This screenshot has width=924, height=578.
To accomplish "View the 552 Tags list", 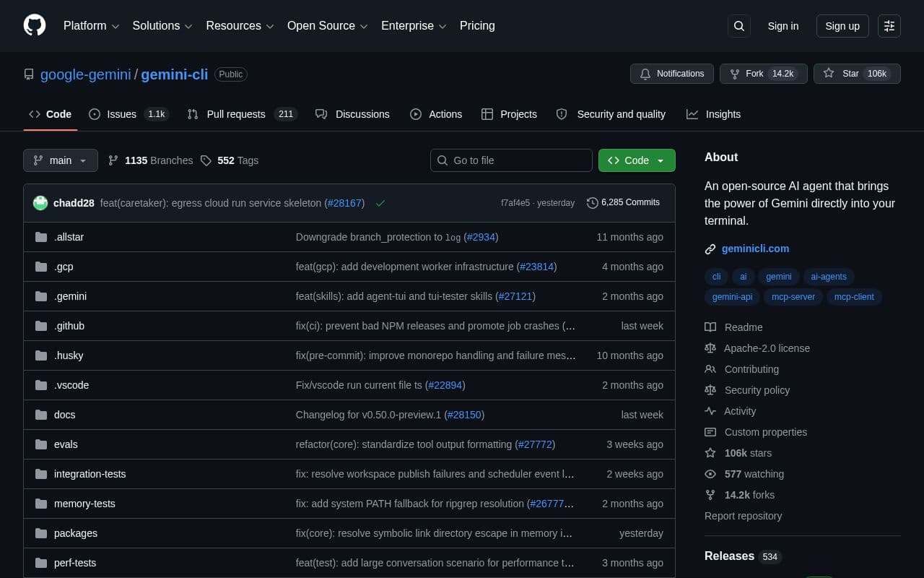I will point(230,160).
